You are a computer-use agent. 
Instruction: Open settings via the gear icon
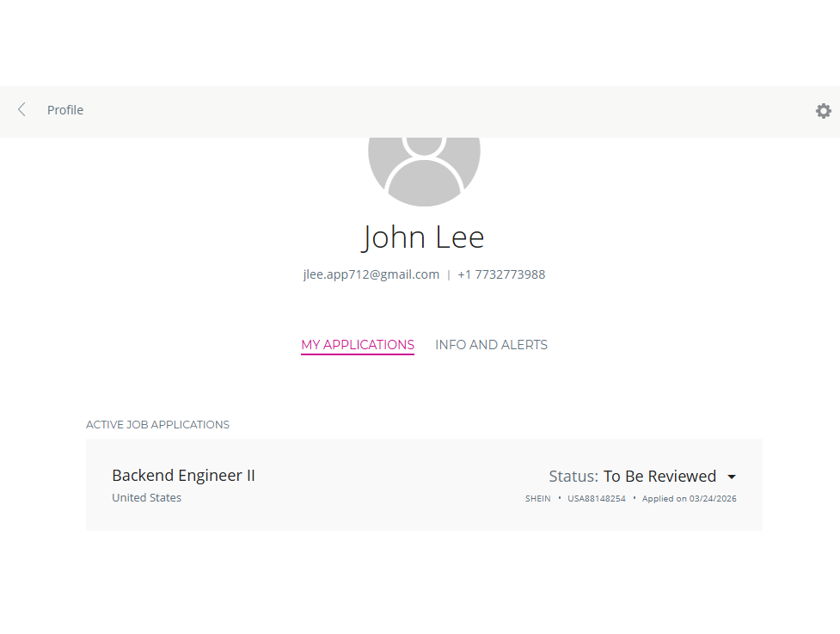tap(823, 111)
